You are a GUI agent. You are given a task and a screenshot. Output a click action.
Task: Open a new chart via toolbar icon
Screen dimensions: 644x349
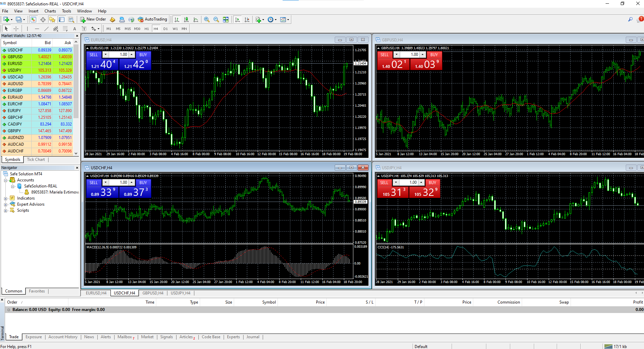coord(6,20)
